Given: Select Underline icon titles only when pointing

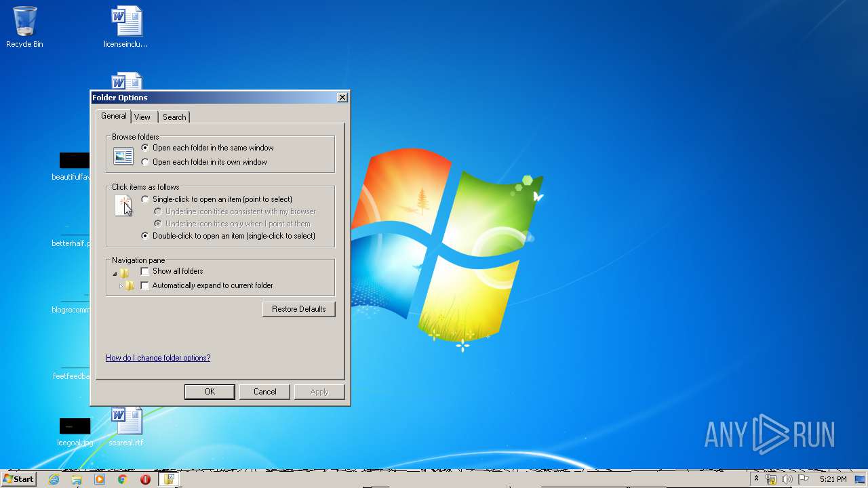Looking at the screenshot, I should 233,224.
